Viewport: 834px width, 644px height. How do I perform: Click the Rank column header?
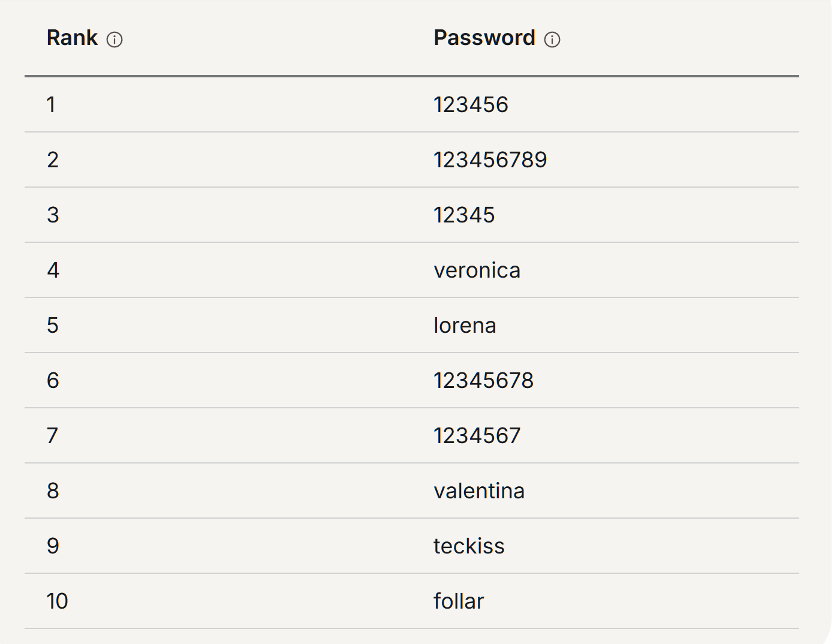point(72,38)
